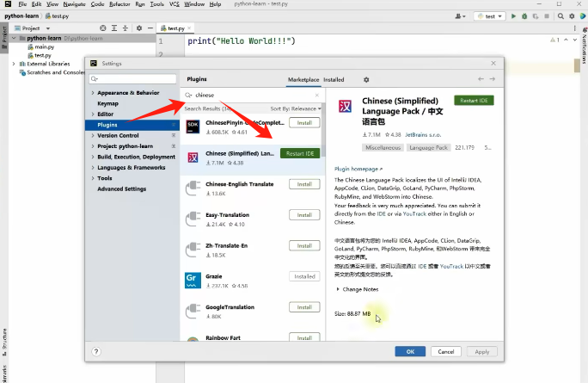Click the Settings help question mark icon
This screenshot has height=383, width=588.
pyautogui.click(x=96, y=351)
